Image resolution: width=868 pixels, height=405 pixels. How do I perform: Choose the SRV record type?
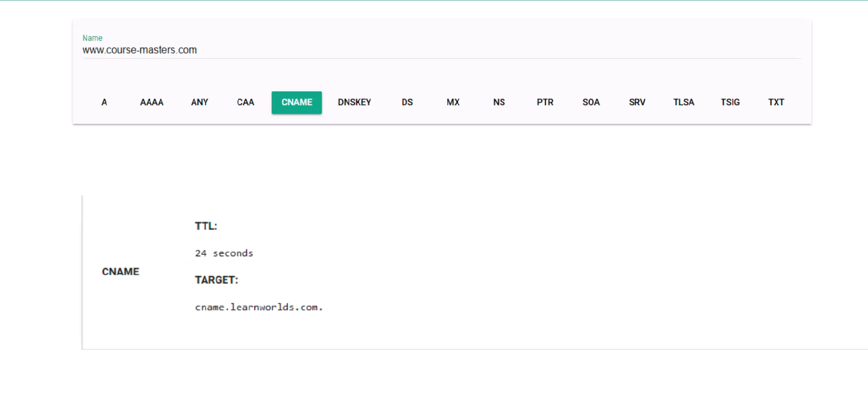(637, 102)
